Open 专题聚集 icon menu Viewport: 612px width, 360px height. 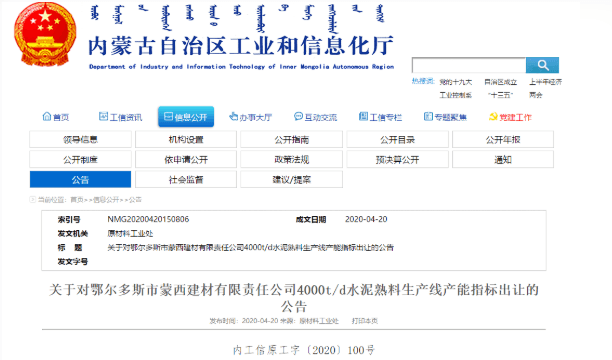(445, 117)
